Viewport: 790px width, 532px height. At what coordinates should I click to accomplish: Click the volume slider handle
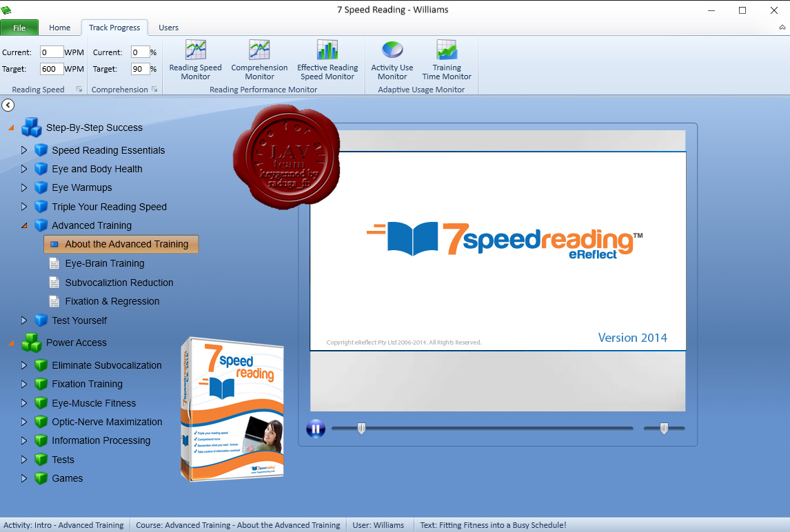pyautogui.click(x=664, y=428)
